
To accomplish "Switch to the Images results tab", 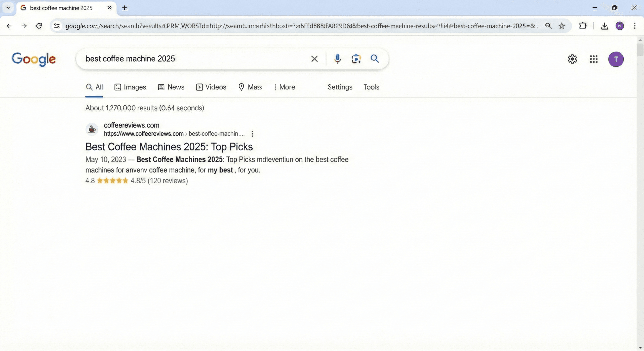I will 130,87.
